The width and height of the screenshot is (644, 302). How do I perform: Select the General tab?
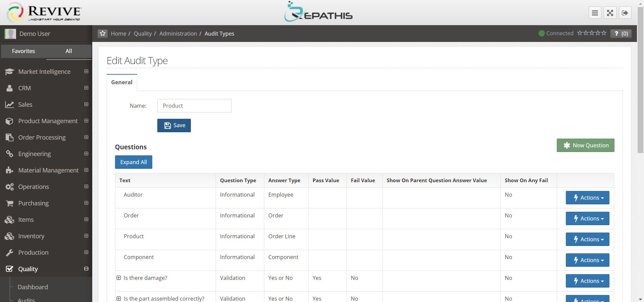click(122, 82)
